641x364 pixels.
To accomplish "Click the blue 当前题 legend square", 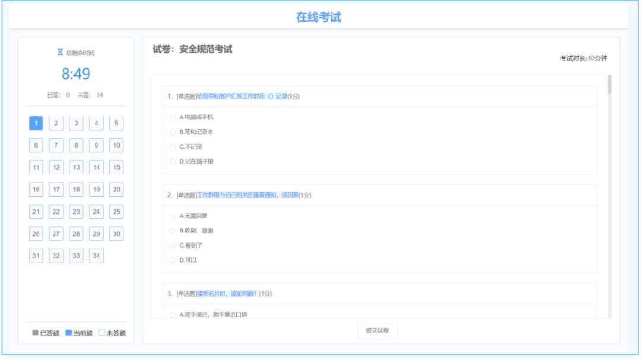I will coord(69,333).
